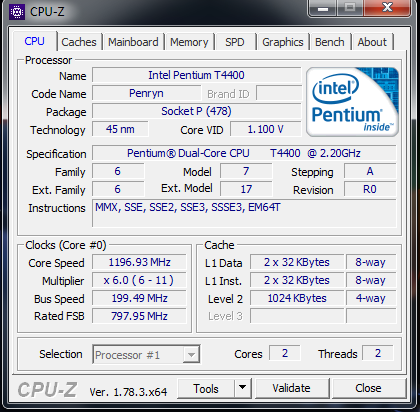This screenshot has width=420, height=412.
Task: Click the Cores count value 2
Action: tap(285, 353)
